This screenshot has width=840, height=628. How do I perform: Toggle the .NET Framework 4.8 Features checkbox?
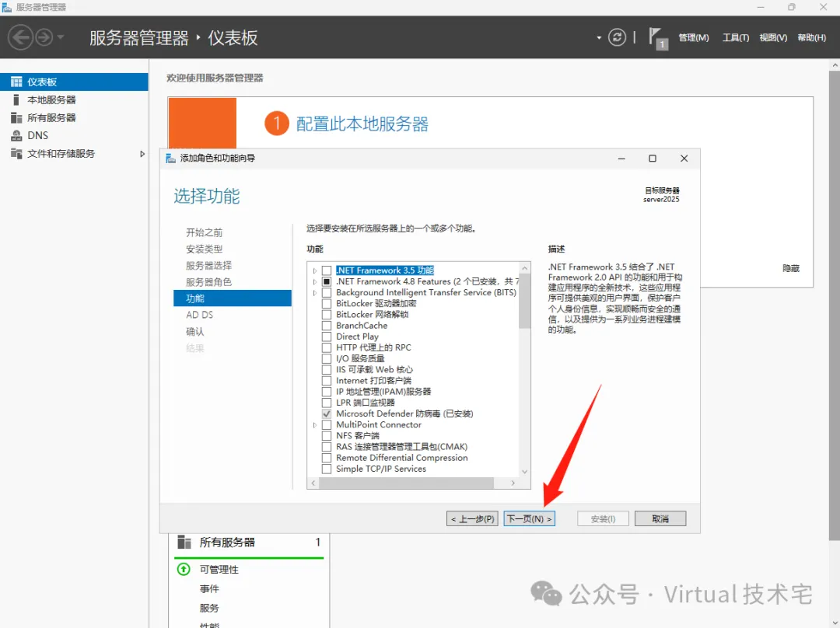pos(326,281)
